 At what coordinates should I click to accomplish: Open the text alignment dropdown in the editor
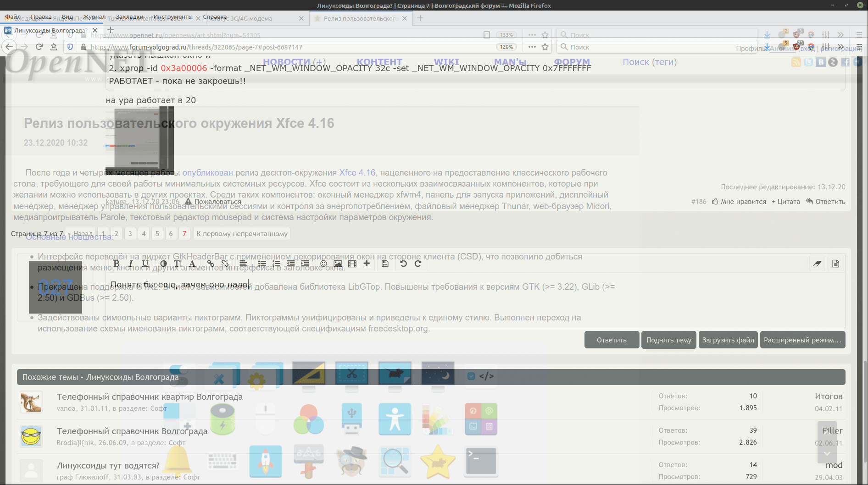[243, 264]
